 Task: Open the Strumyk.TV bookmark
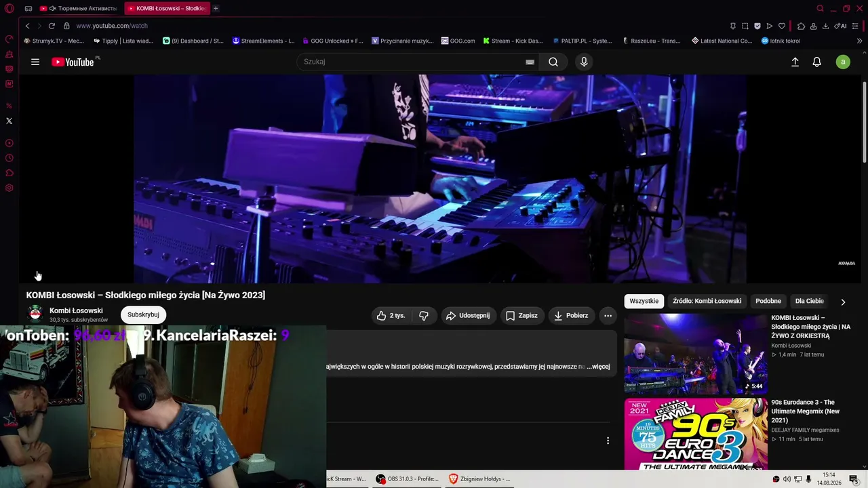[x=54, y=41]
